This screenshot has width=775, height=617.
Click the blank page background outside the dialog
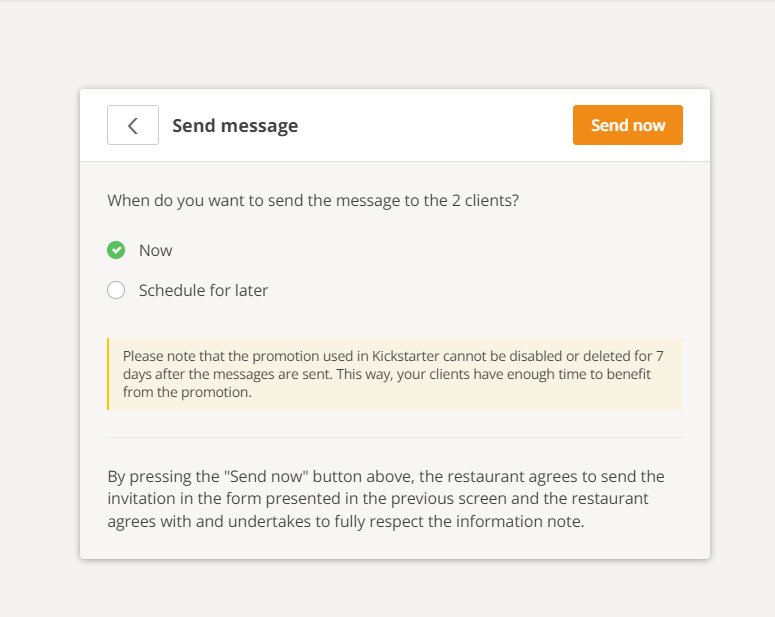coord(388,44)
